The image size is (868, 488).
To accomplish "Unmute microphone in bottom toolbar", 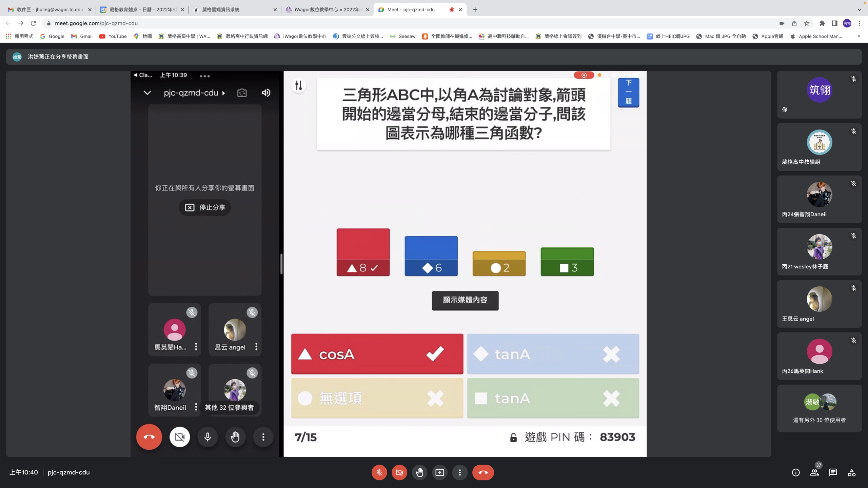I will [379, 472].
